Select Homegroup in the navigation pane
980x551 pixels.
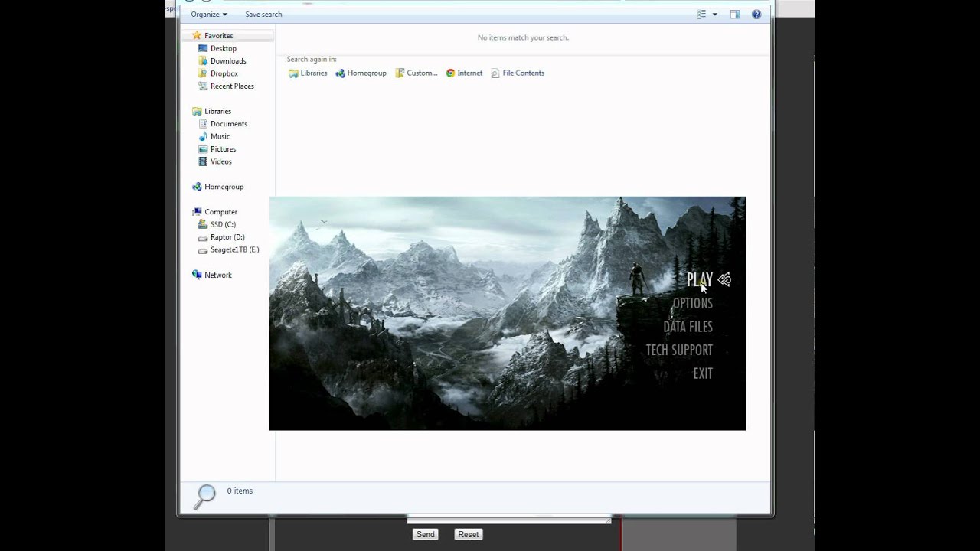pyautogui.click(x=224, y=187)
